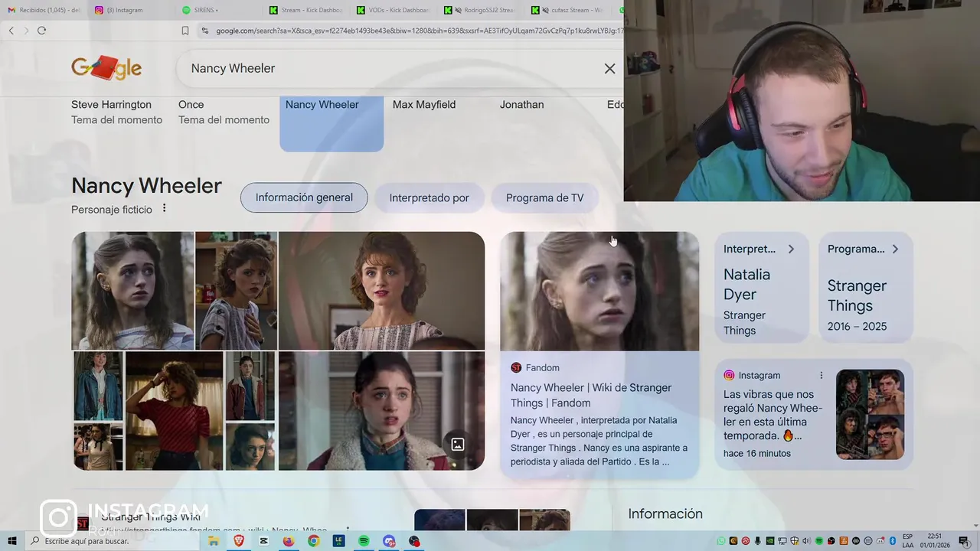The height and width of the screenshot is (551, 980).
Task: Switch to VODs - Kick Dashboard tab
Action: coord(394,10)
